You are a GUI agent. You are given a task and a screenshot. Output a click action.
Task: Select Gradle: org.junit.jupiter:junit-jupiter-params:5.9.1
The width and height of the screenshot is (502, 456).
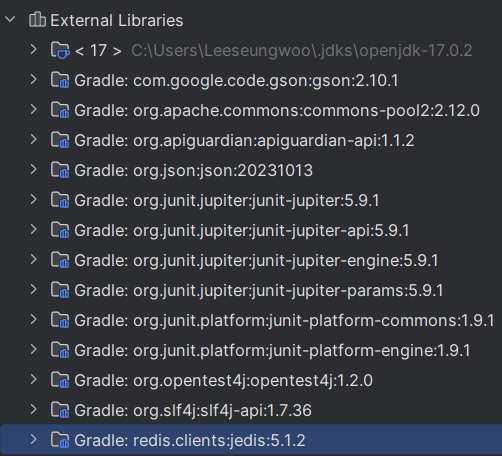coord(259,291)
